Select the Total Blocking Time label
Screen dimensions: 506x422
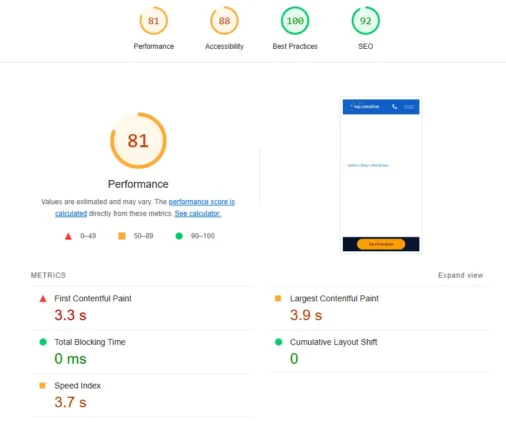[90, 342]
